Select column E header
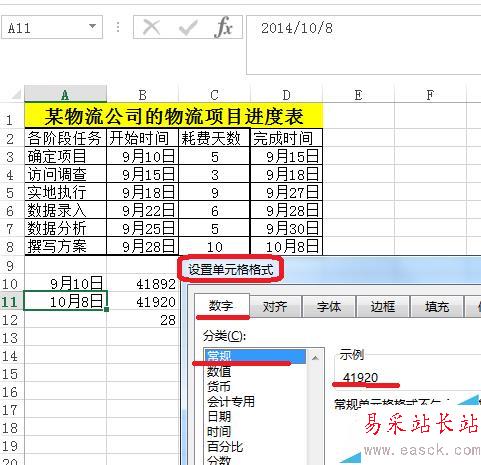 tap(358, 95)
